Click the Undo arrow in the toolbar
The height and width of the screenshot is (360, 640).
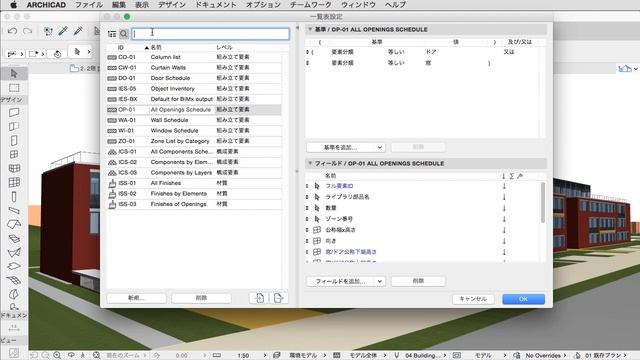click(x=12, y=31)
